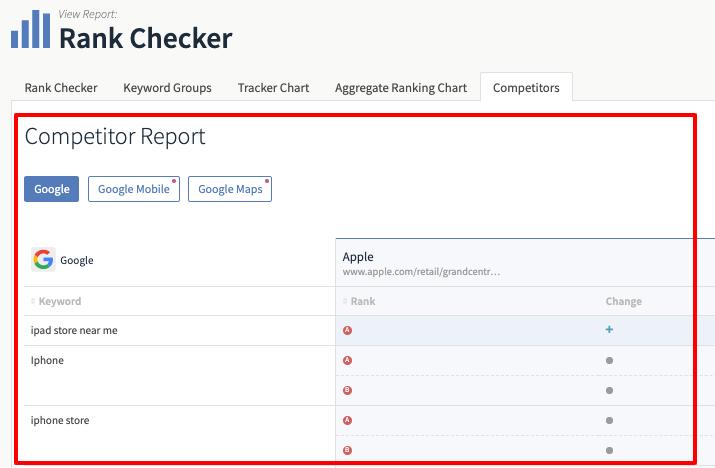The height and width of the screenshot is (468, 715).
Task: Click the B marker's change dot for Iphone
Action: click(x=609, y=390)
